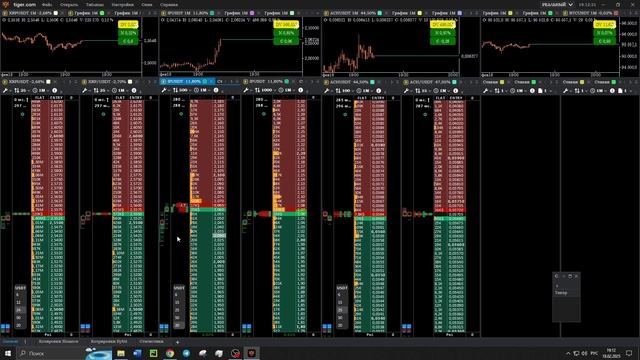Open РЕАЛЬНЫЙ account mode dropdown
The height and width of the screenshot is (360, 640).
557,4
